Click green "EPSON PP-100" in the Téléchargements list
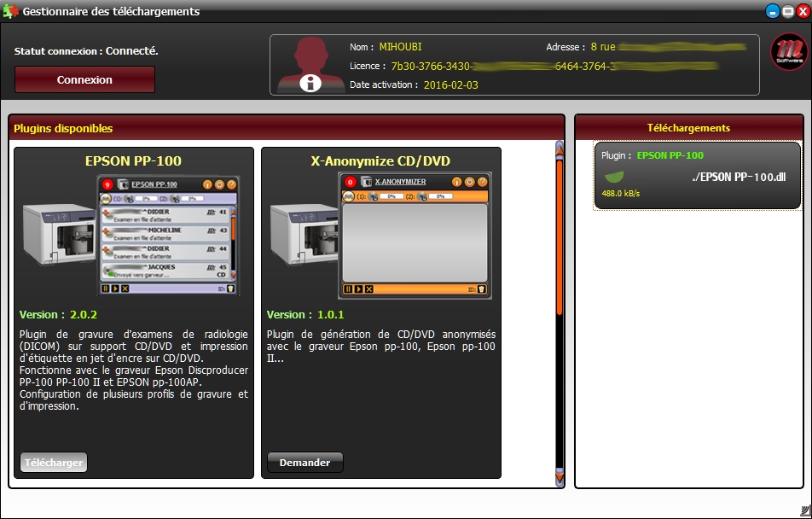 670,155
